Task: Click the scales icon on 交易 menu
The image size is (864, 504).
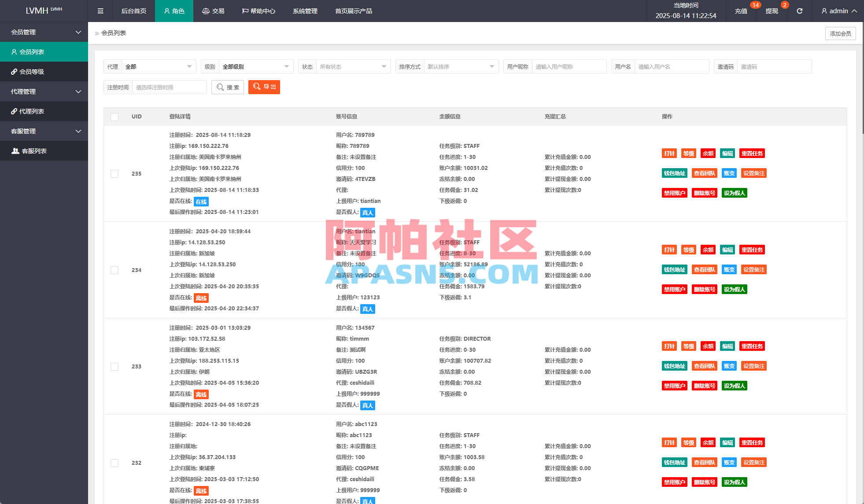Action: [x=205, y=11]
